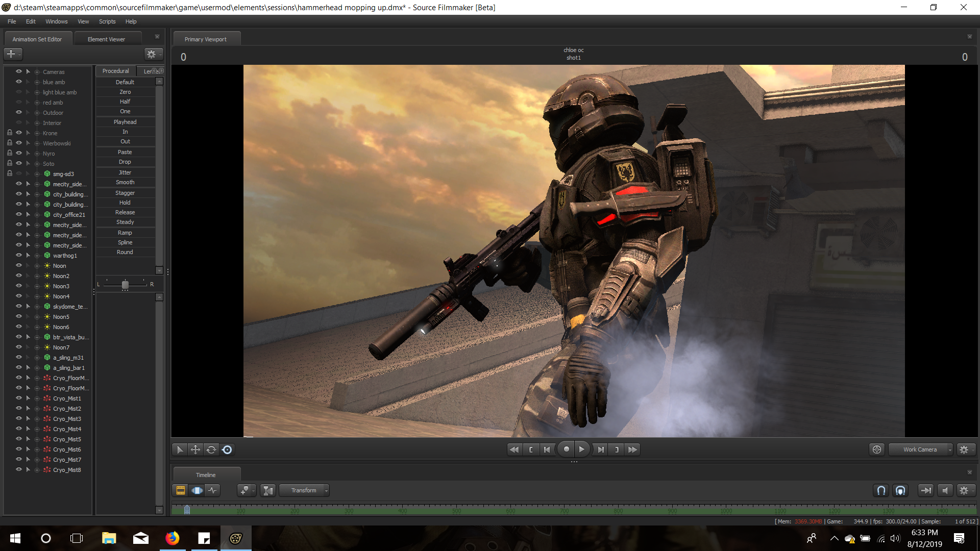The image size is (980, 551).
Task: Select the rotation manipulator tool
Action: 211,449
